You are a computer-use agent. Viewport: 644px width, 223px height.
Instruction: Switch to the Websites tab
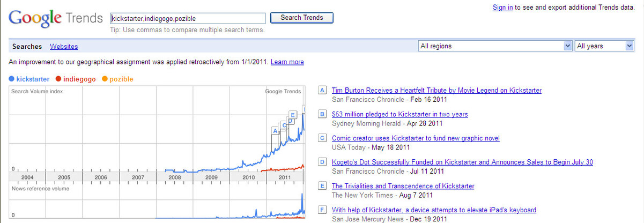64,47
